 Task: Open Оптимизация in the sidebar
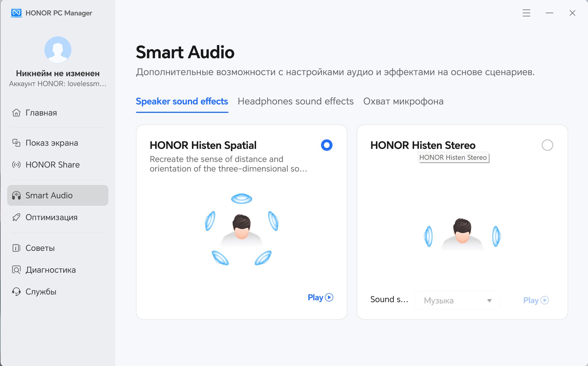58,217
